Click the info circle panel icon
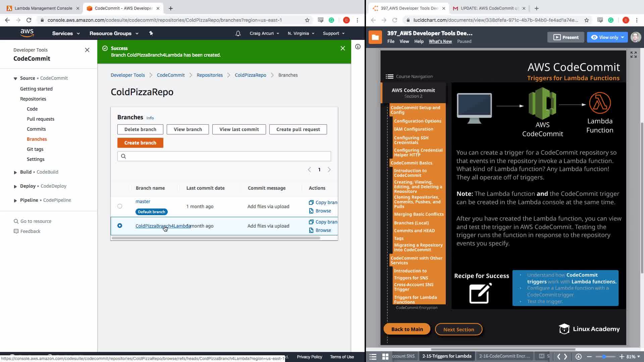This screenshot has width=644, height=362. (x=358, y=47)
